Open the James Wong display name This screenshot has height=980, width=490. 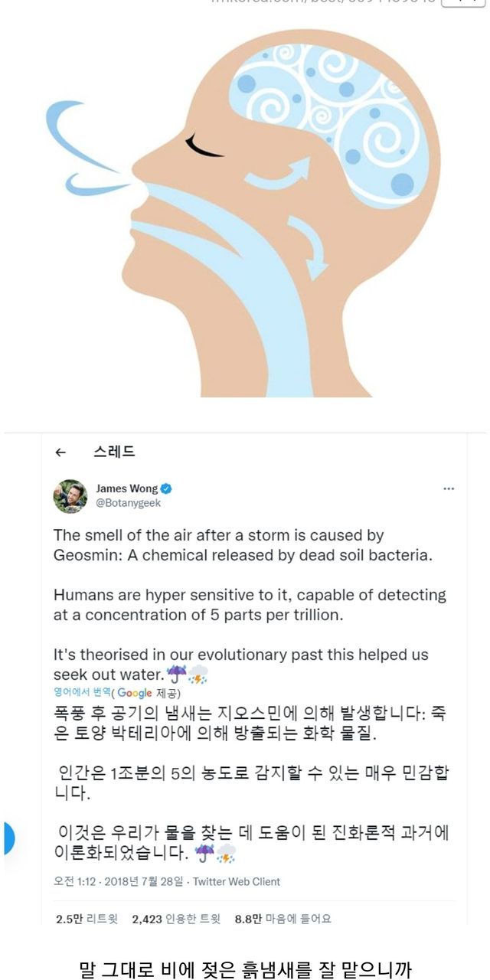pyautogui.click(x=126, y=488)
